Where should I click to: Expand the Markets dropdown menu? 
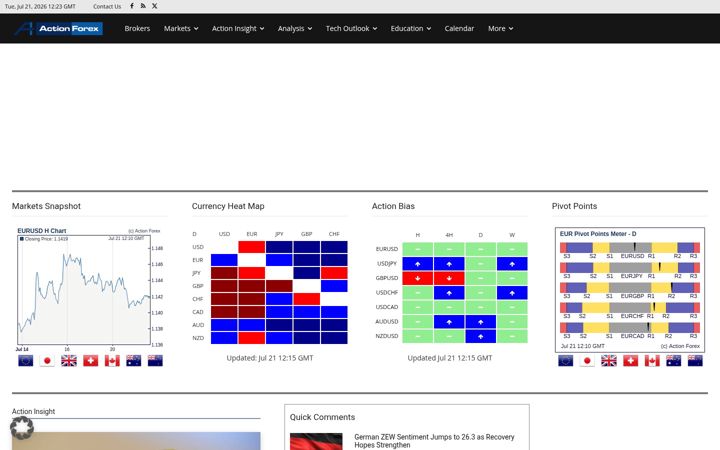tap(181, 28)
